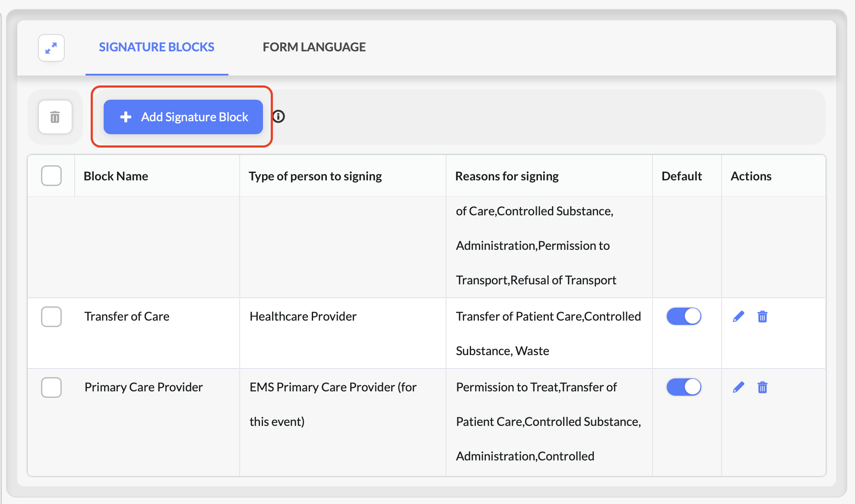Delete the Transfer of Care block

762,316
